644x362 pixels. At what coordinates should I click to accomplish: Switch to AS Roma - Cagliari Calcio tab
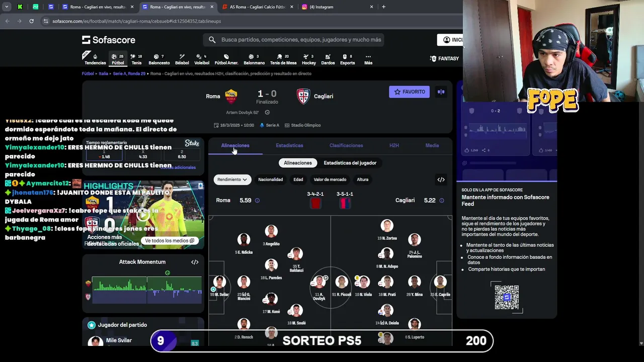pos(257,7)
